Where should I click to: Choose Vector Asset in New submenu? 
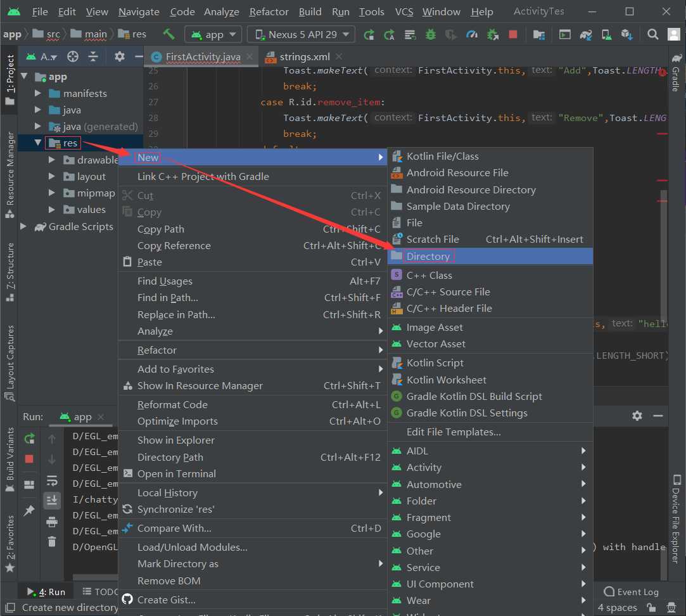tap(490, 344)
